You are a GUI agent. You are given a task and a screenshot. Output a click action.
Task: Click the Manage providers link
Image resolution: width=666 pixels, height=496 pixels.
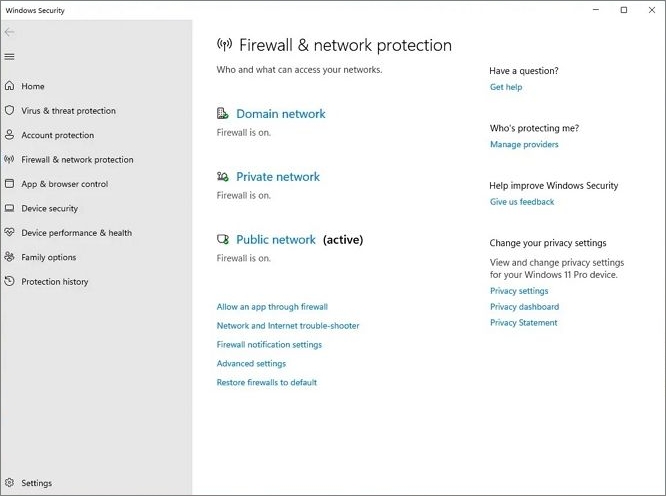[524, 145]
